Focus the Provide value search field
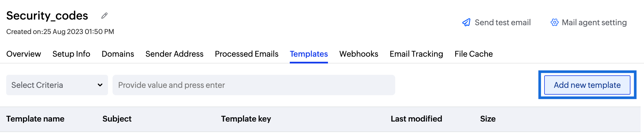 [254, 85]
